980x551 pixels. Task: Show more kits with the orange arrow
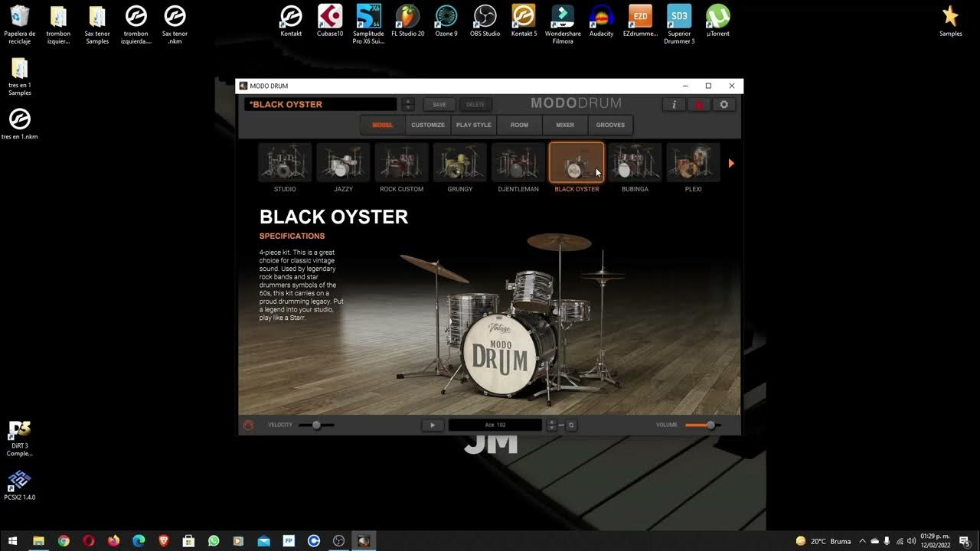[731, 163]
